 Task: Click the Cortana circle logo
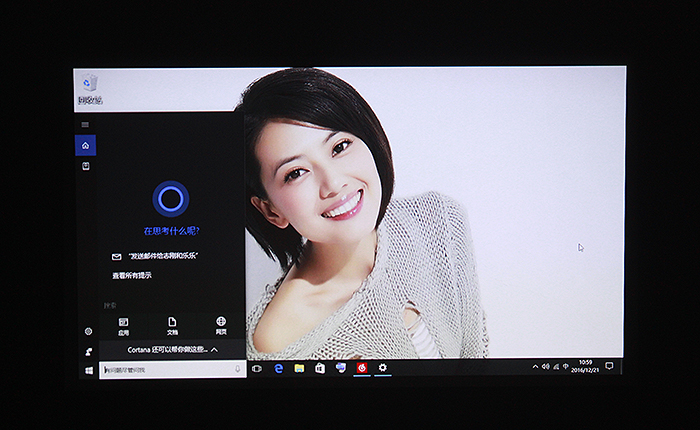(170, 199)
